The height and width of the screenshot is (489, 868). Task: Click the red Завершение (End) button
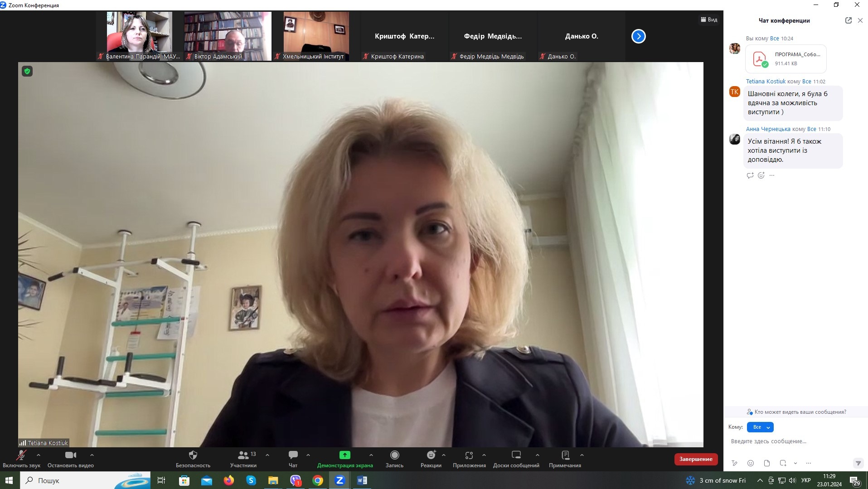[695, 459]
